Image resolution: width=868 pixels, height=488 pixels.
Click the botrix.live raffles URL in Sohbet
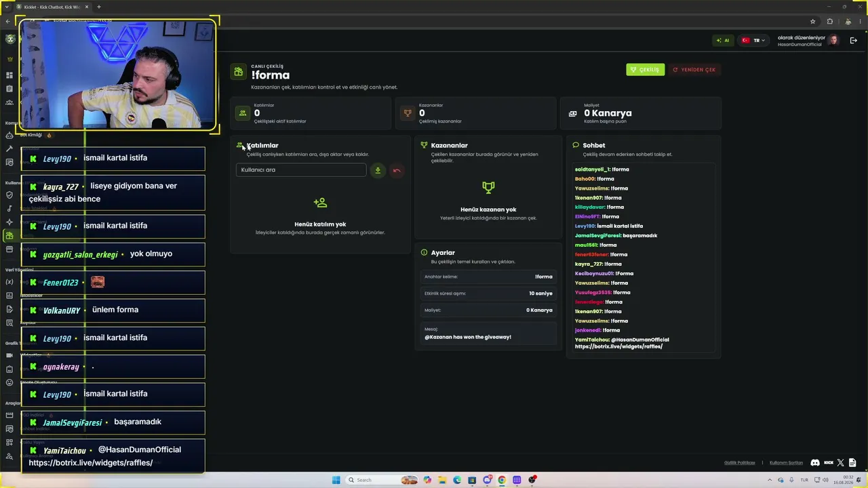point(618,346)
